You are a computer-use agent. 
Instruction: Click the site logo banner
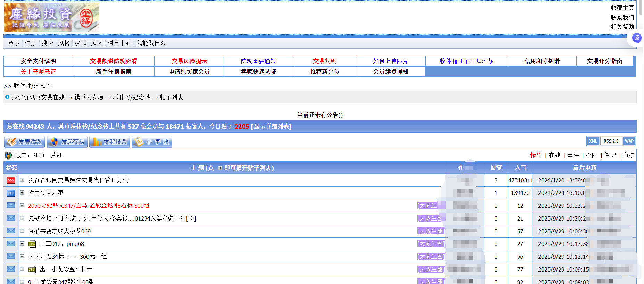52,18
